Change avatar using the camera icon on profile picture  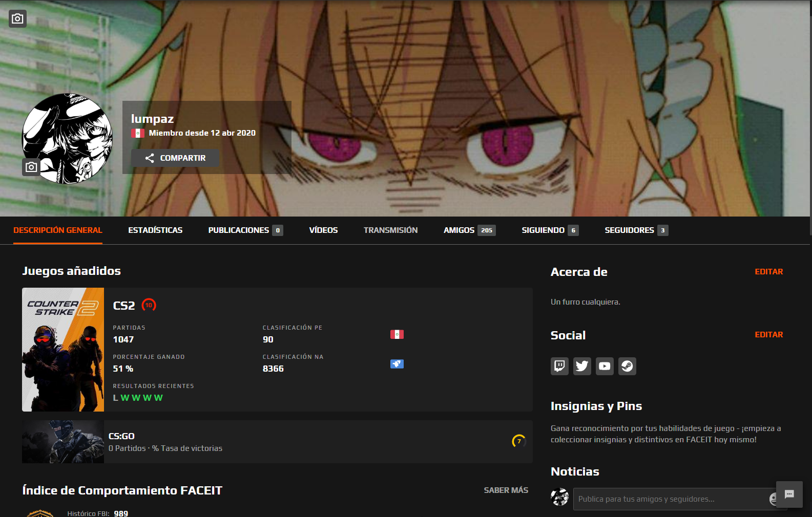click(31, 167)
